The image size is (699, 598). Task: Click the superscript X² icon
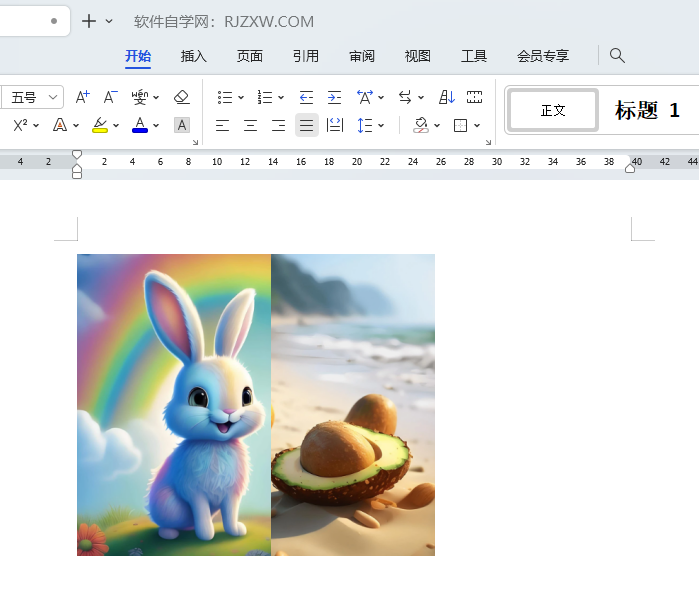20,125
